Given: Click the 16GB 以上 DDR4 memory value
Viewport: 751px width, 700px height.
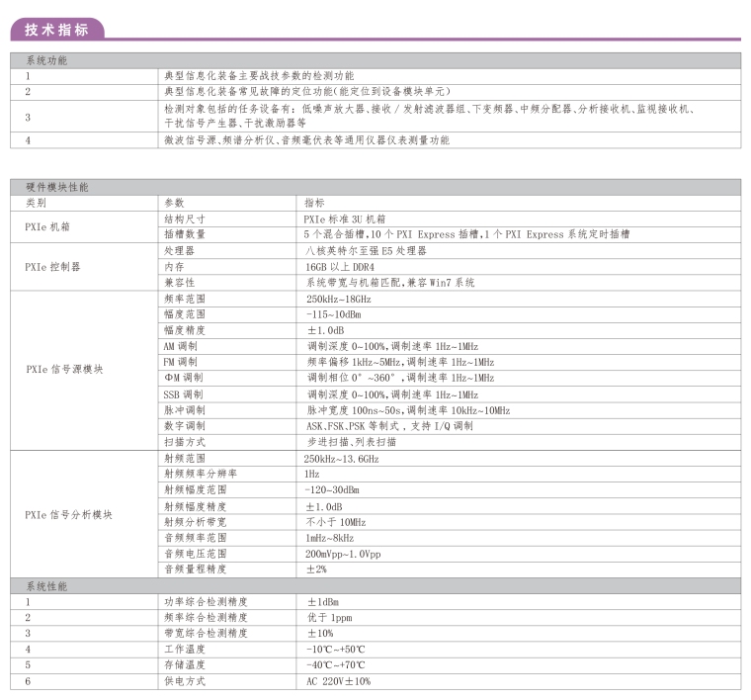Looking at the screenshot, I should pyautogui.click(x=340, y=267).
